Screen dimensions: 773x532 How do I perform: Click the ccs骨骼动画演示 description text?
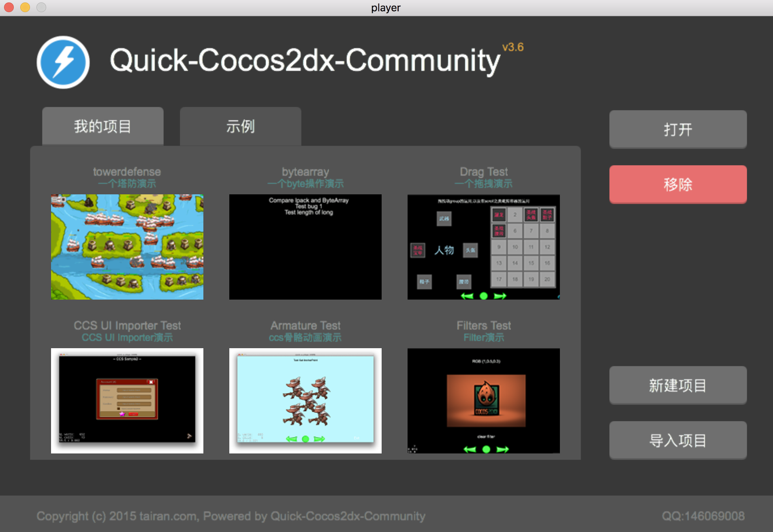pyautogui.click(x=305, y=337)
